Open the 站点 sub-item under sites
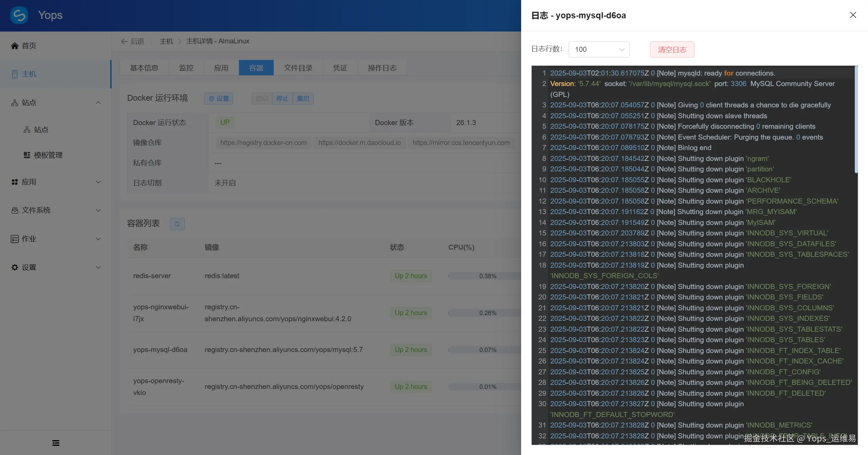 coord(41,130)
